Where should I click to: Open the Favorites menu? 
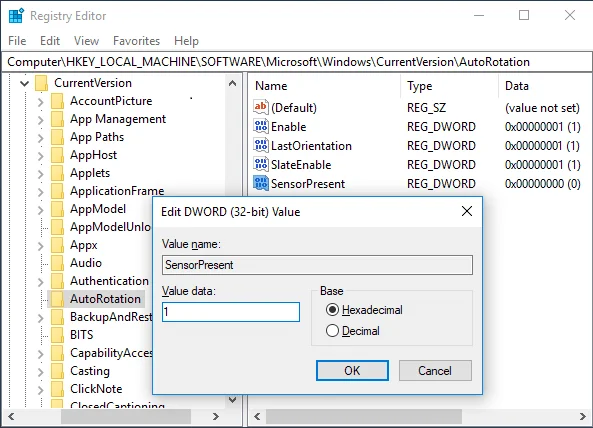coord(137,41)
